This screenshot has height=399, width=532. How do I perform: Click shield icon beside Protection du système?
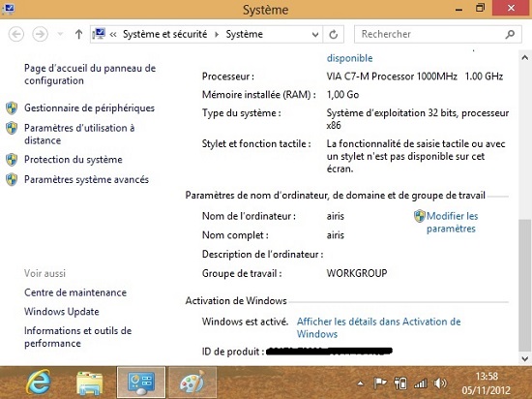[x=12, y=160]
